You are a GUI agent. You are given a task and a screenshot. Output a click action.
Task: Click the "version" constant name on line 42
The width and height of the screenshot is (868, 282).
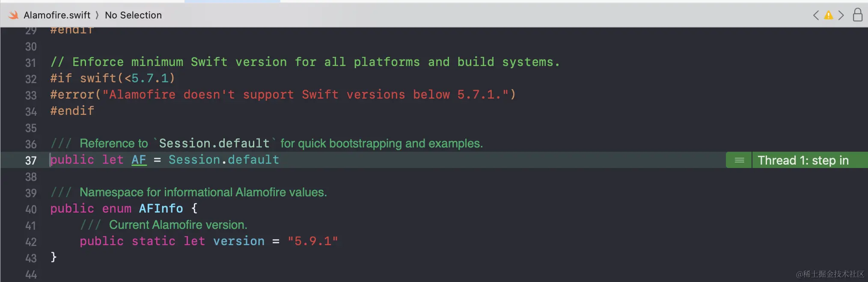point(239,241)
